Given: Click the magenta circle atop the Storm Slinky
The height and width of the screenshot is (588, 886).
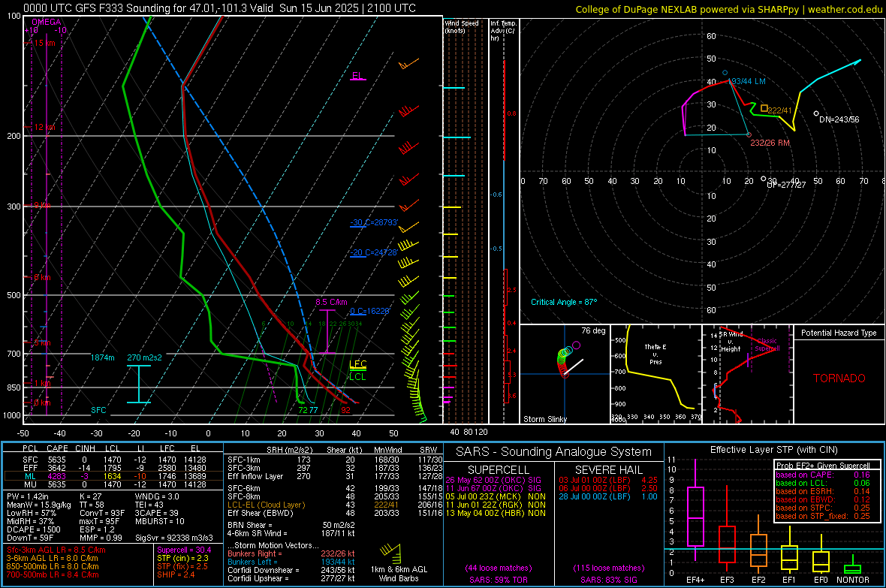Looking at the screenshot, I should 577,345.
